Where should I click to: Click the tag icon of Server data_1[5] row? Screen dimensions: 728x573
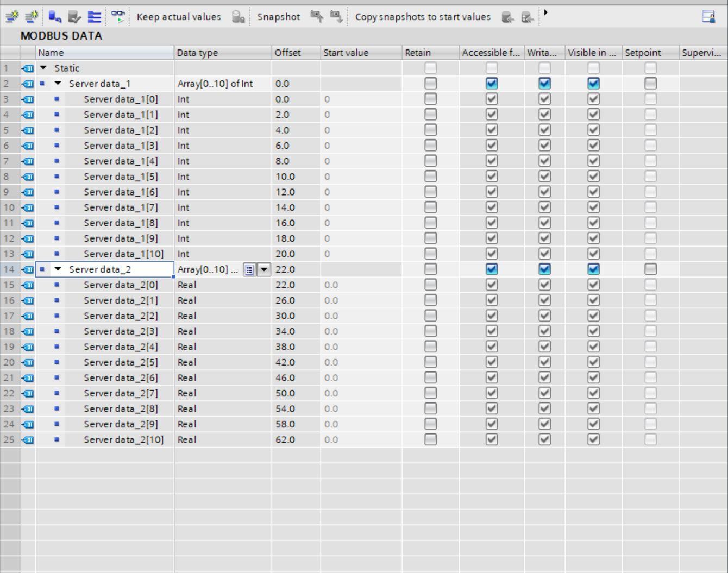27,177
